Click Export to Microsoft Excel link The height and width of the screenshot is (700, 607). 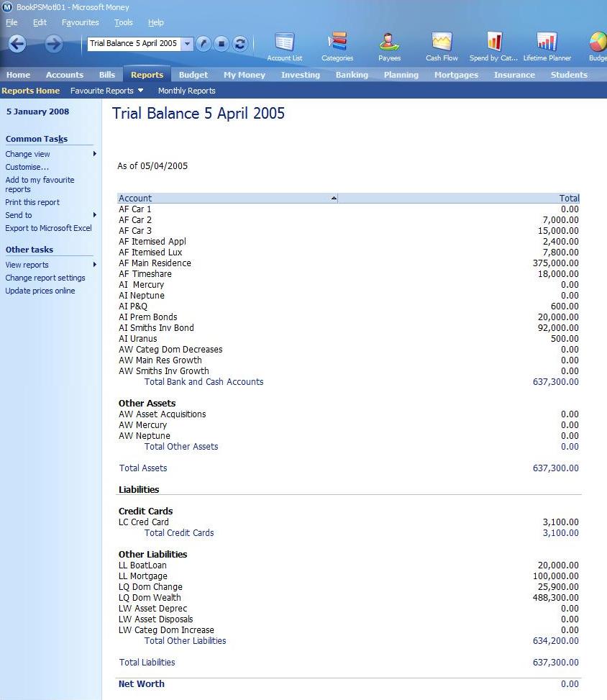point(48,228)
